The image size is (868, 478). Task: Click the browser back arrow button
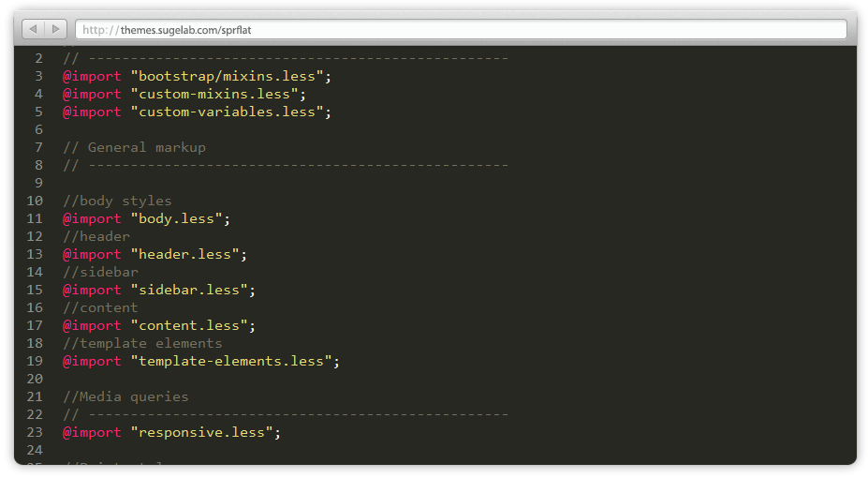[x=33, y=30]
